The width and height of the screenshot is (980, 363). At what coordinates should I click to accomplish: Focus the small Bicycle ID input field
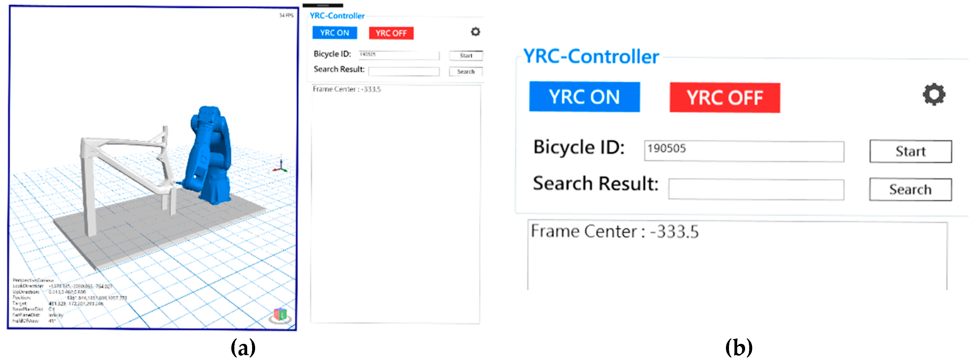399,55
